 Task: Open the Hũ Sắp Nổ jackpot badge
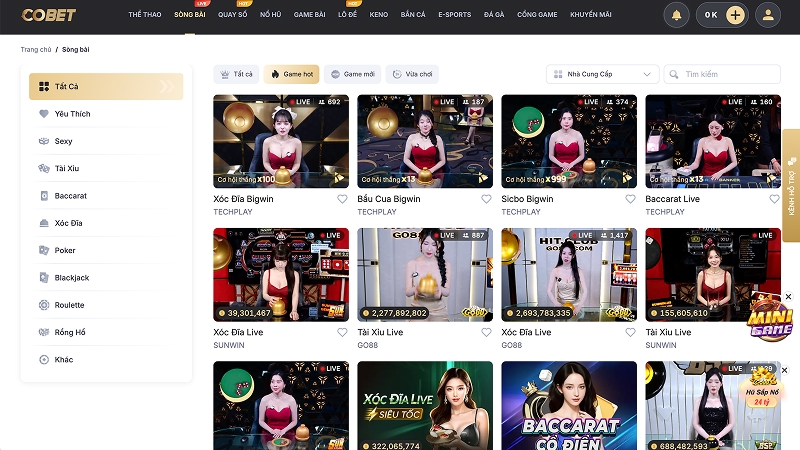762,391
